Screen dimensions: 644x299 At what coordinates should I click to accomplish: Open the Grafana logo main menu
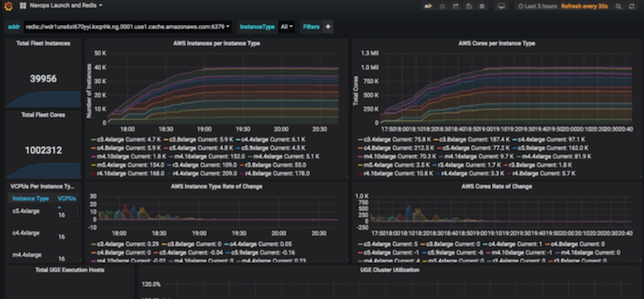[8, 6]
